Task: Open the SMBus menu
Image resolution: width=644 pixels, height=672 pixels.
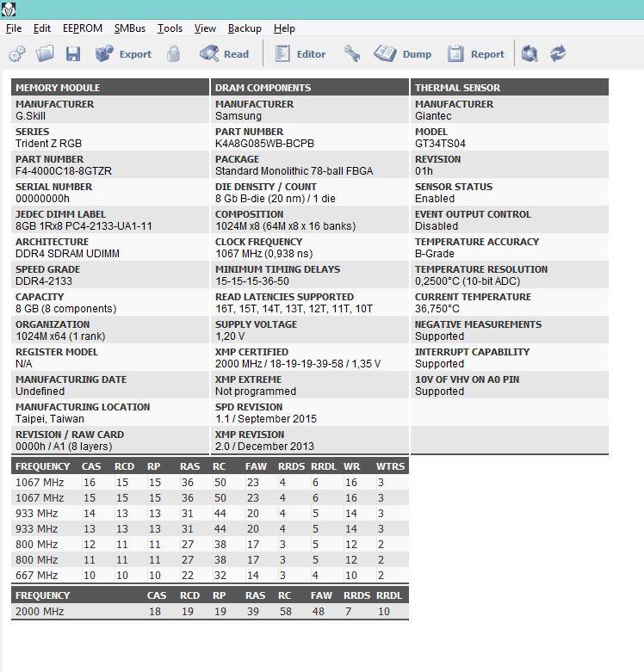Action: coord(130,28)
